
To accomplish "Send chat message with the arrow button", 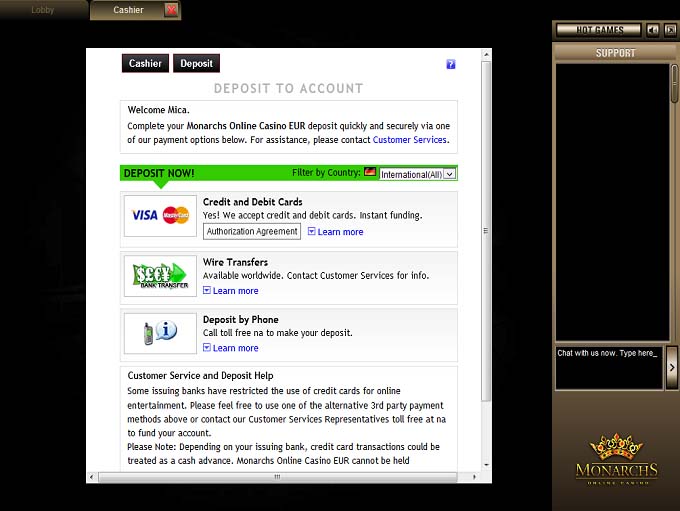I will pyautogui.click(x=672, y=368).
